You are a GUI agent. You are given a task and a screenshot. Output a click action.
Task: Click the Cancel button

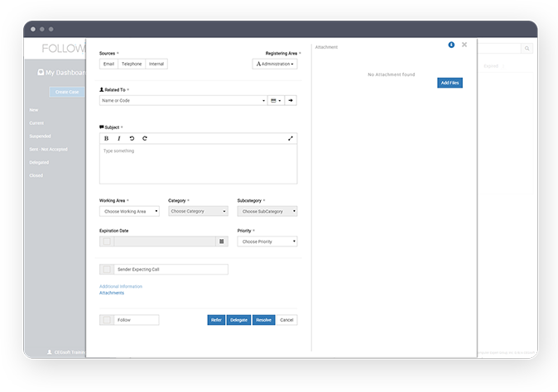pos(286,320)
